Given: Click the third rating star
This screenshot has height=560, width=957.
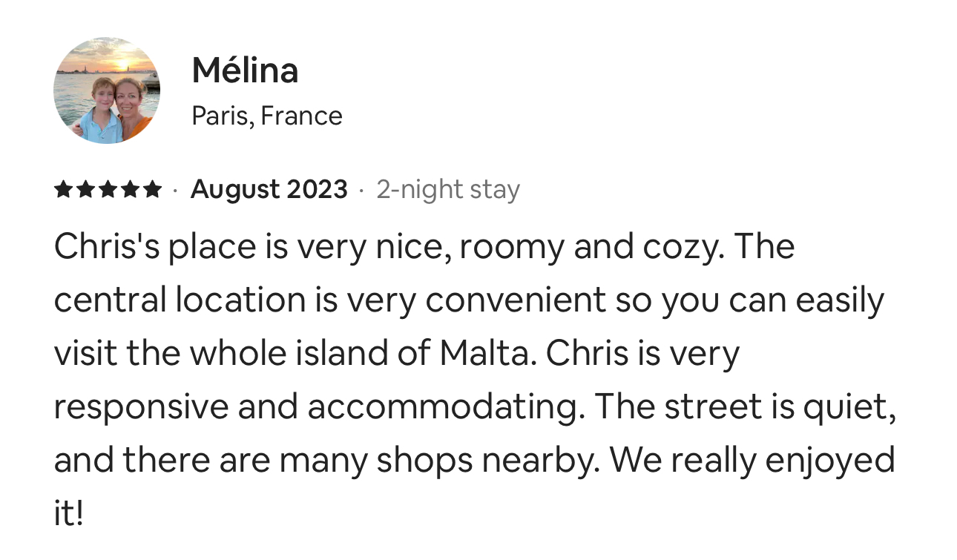Looking at the screenshot, I should coord(108,190).
